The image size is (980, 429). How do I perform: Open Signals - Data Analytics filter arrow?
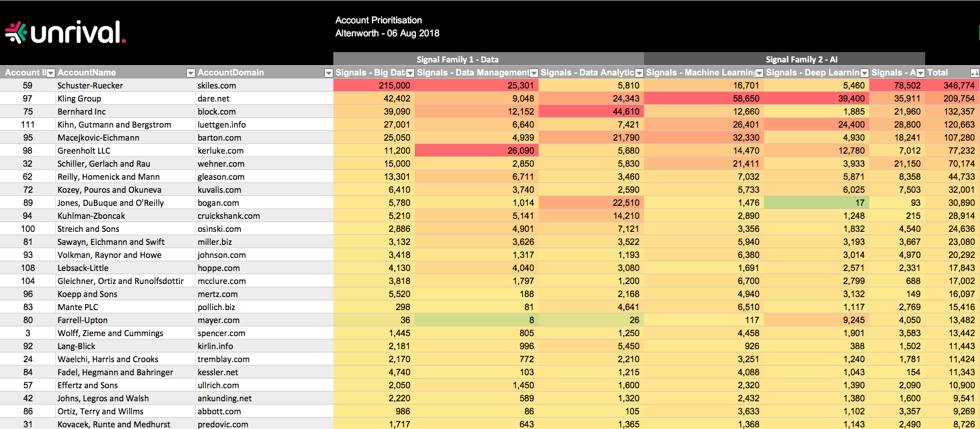639,73
